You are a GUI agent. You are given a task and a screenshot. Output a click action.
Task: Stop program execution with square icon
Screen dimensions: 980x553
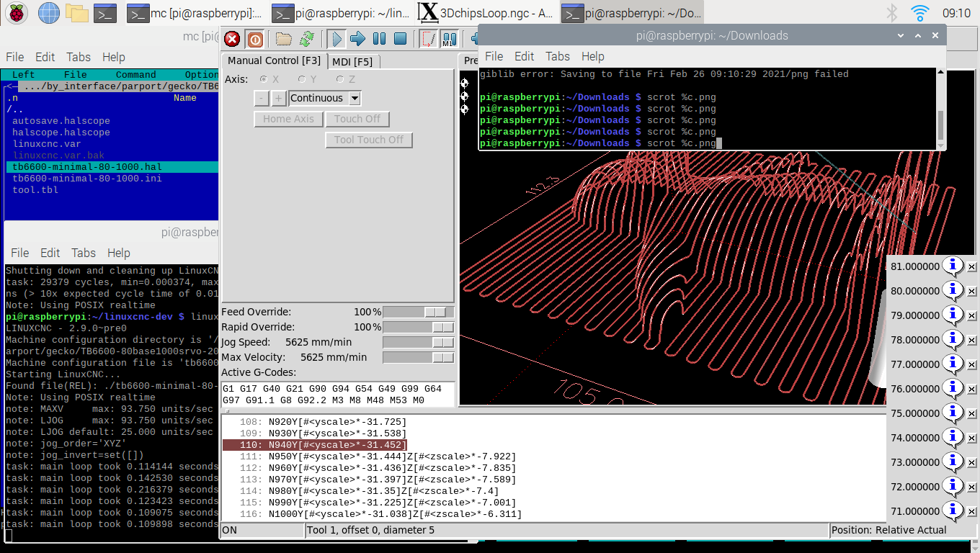click(x=400, y=39)
